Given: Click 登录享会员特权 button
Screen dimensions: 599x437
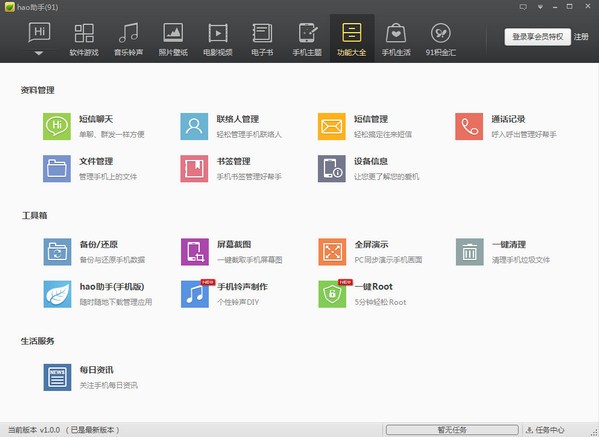Looking at the screenshot, I should [x=537, y=37].
